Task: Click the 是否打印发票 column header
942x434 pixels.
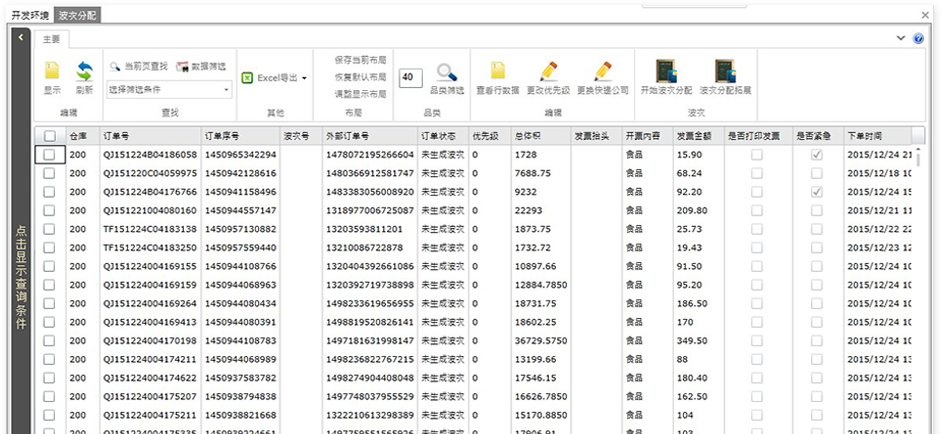Action: 757,136
